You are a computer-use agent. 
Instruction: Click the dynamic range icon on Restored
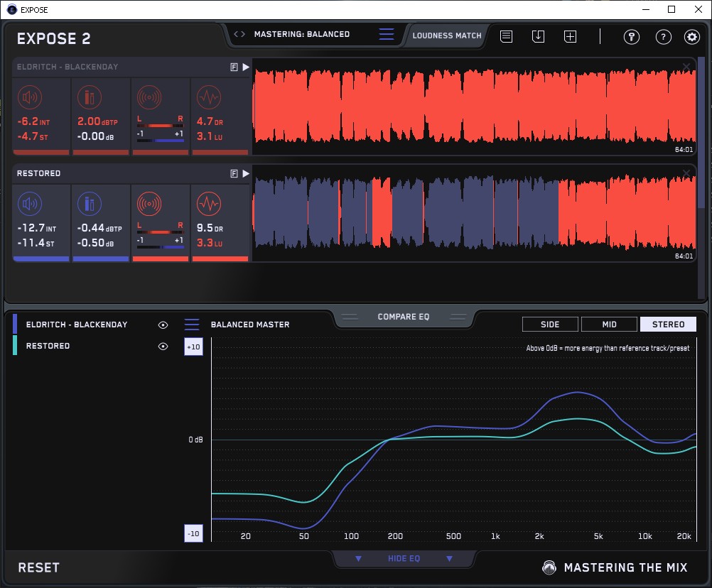(x=208, y=205)
